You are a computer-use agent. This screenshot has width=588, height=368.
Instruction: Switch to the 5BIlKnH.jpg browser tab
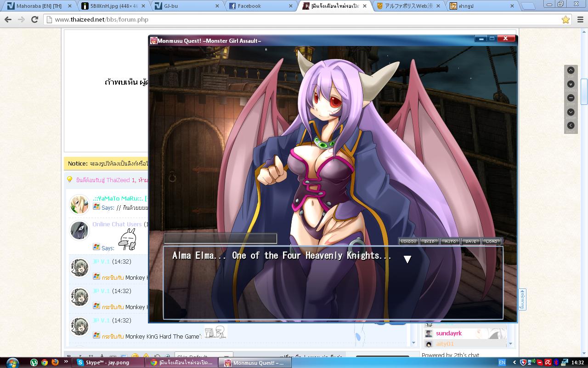[x=114, y=6]
